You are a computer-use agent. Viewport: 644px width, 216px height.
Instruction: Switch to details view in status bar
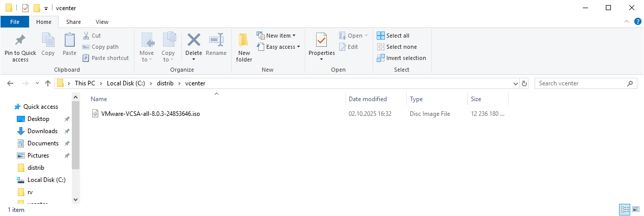click(x=624, y=209)
